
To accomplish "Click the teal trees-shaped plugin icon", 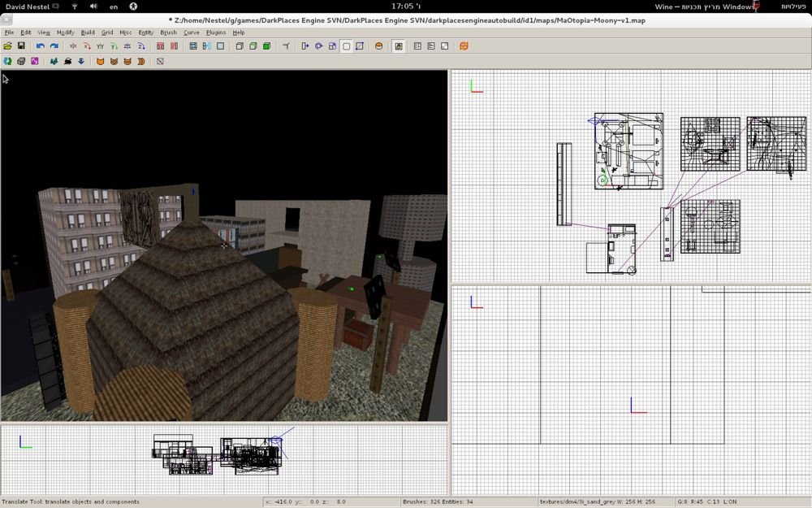I will click(x=54, y=61).
